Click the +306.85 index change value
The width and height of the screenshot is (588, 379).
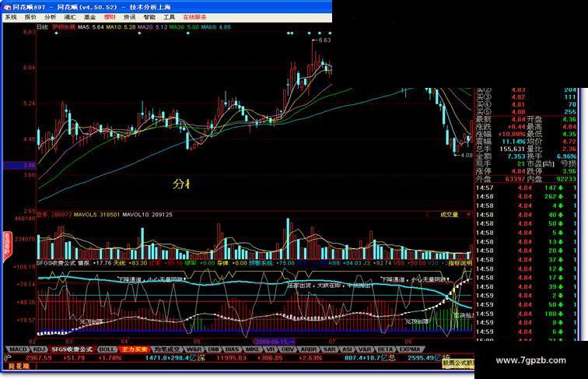271,358
